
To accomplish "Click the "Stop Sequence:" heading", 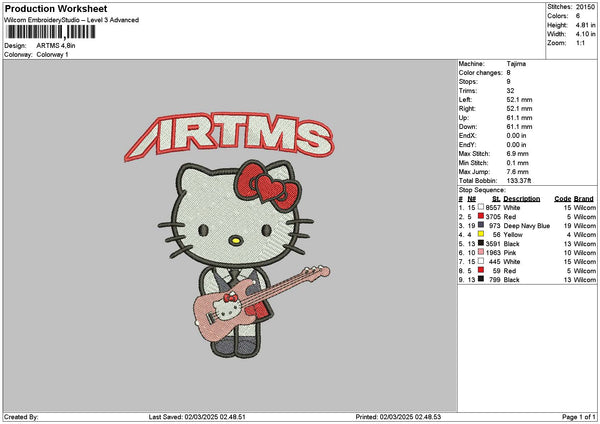I will pyautogui.click(x=482, y=190).
